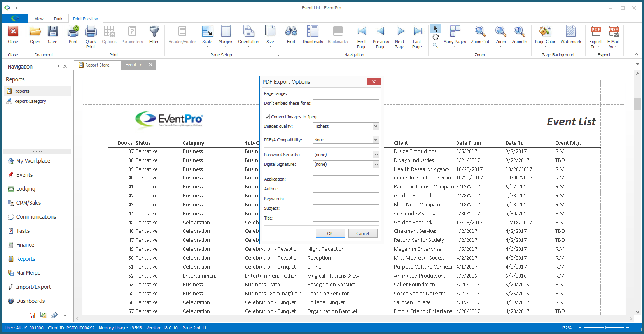This screenshot has width=644, height=334.
Task: Uncheck Convert Images to Jpeg
Action: tap(267, 117)
